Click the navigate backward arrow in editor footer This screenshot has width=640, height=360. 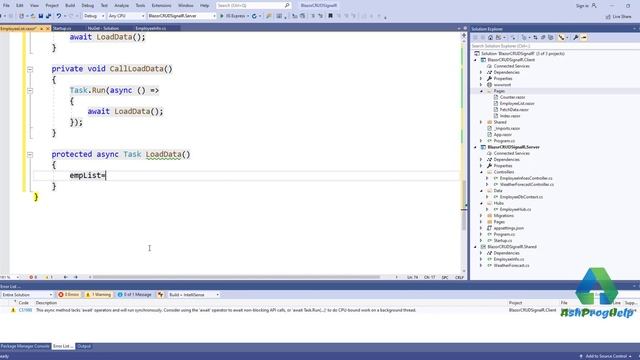click(x=65, y=277)
